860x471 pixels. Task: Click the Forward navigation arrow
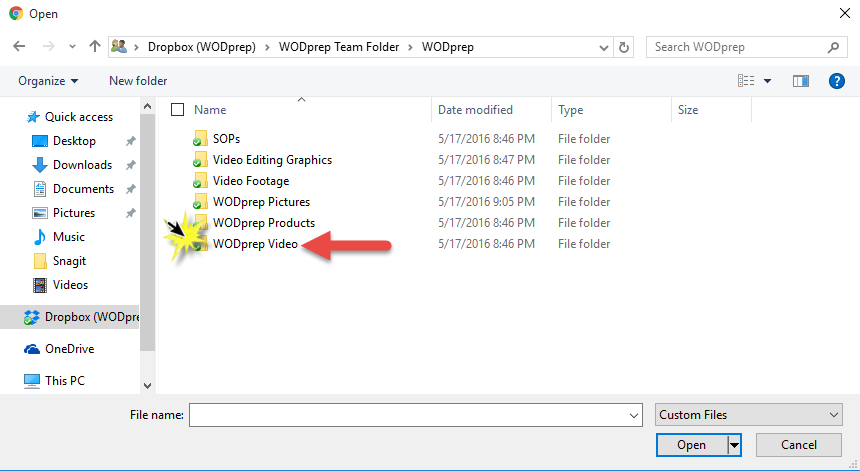tap(49, 47)
